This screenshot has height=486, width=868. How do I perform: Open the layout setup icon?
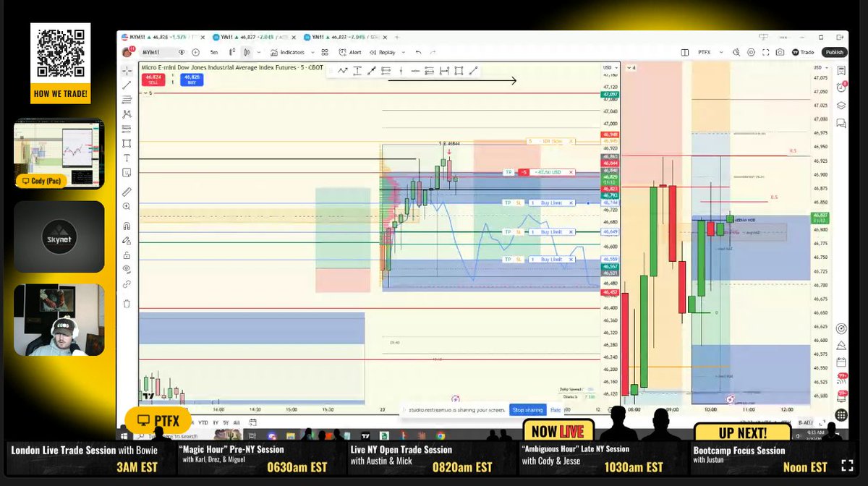point(685,52)
